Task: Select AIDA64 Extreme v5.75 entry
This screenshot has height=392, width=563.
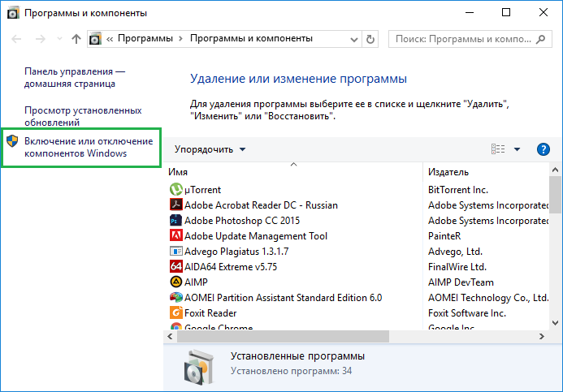Action: [231, 267]
